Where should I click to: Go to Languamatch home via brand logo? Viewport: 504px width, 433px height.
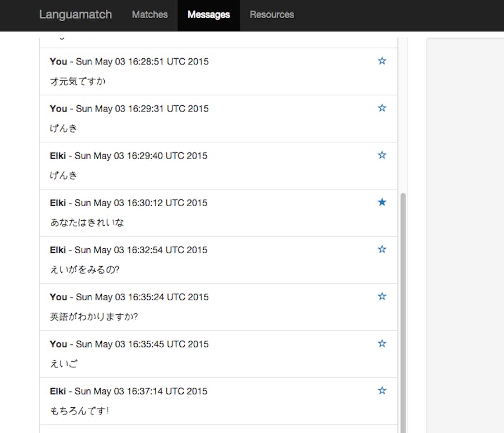(75, 15)
